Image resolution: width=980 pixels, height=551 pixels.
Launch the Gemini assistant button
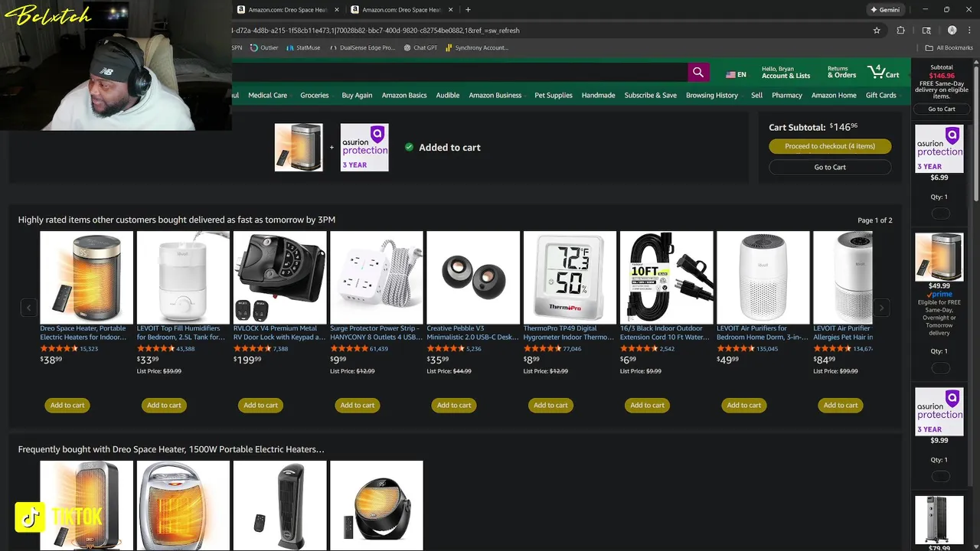point(885,10)
